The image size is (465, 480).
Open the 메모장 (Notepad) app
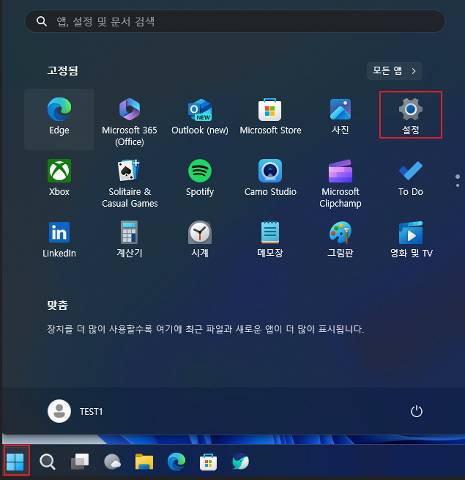point(270,239)
